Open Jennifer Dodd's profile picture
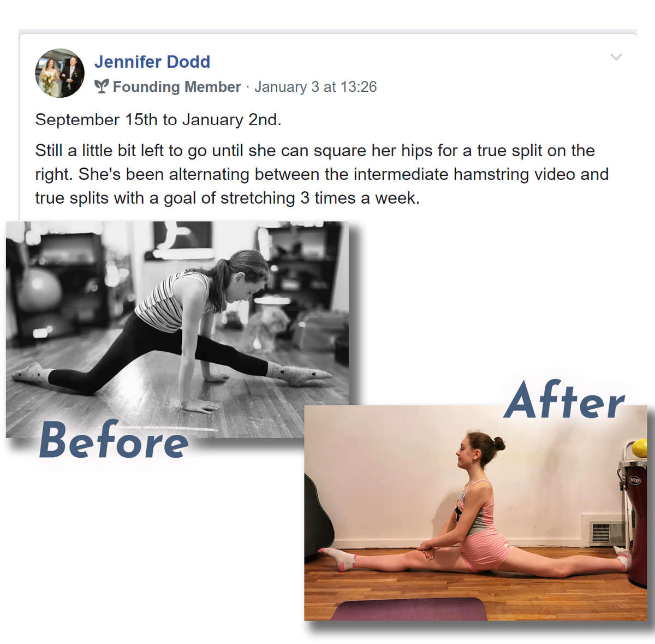This screenshot has height=644, width=655. [x=60, y=73]
